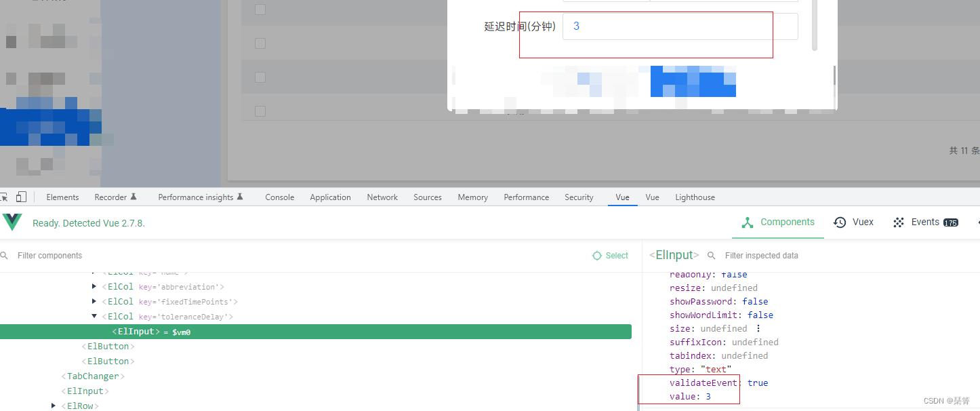Toggle the device toolbar icon
Image resolution: width=980 pixels, height=411 pixels.
(x=21, y=196)
